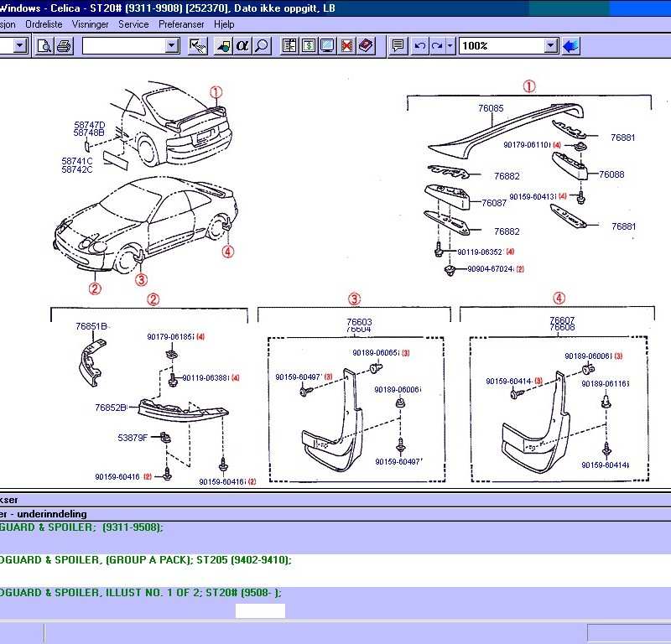Viewport: 671px width, 644px height.
Task: Click in the empty toolbar combo field
Action: point(124,46)
